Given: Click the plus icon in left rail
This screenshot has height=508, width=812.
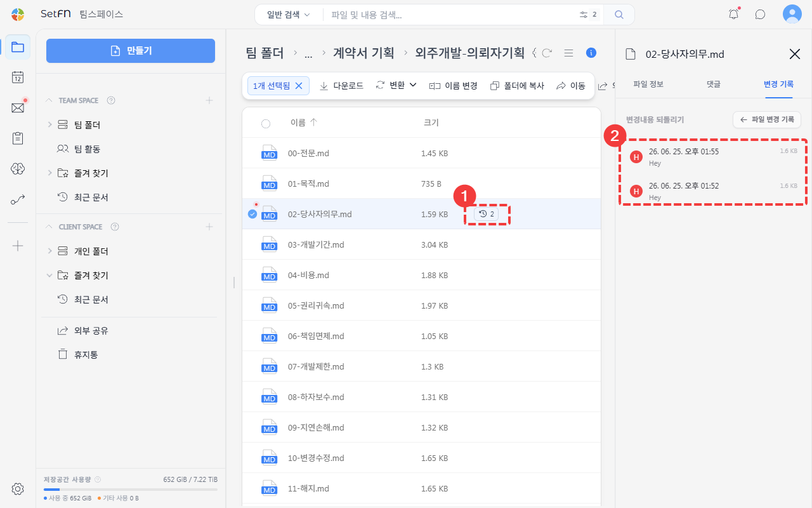Looking at the screenshot, I should pos(18,246).
